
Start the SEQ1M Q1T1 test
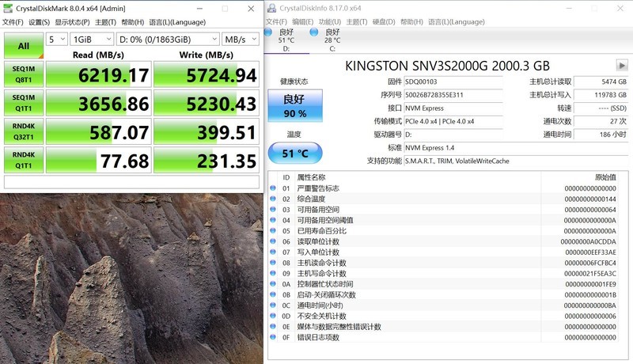(24, 103)
